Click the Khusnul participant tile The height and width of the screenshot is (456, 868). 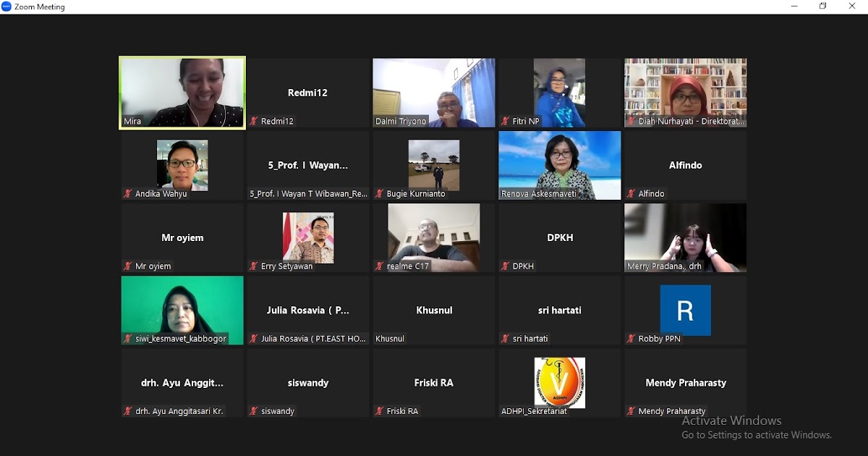(x=434, y=310)
